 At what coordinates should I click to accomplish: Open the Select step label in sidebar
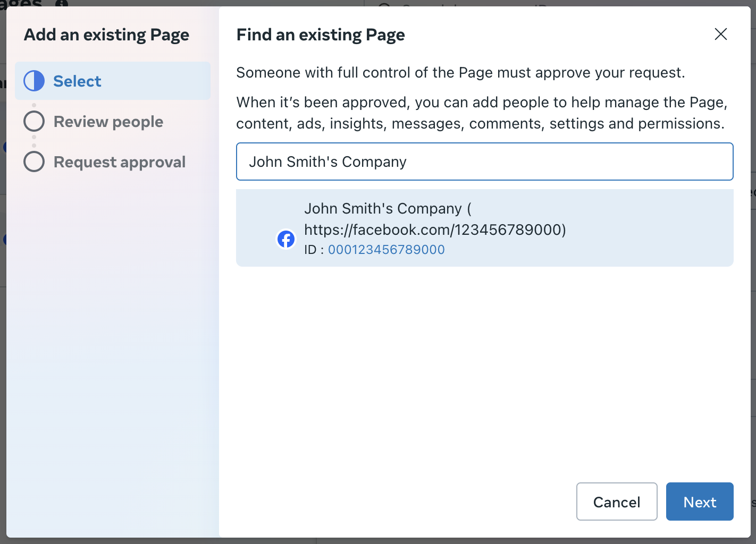77,81
